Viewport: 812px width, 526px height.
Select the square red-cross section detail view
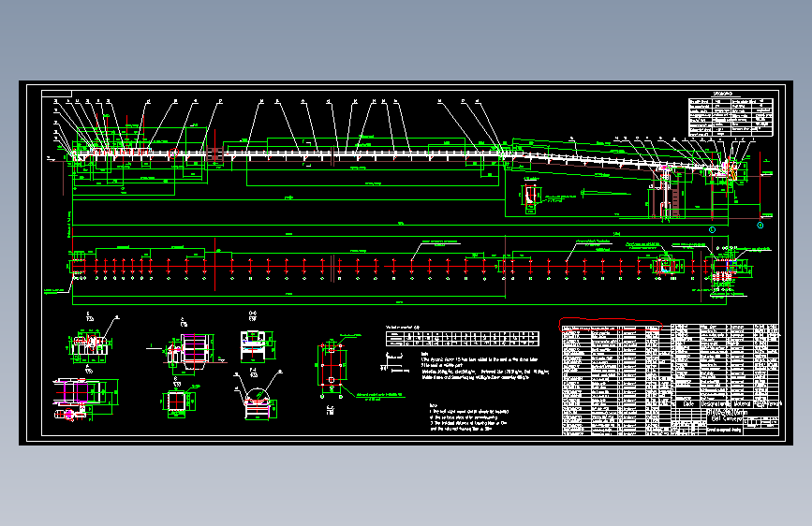[x=177, y=402]
